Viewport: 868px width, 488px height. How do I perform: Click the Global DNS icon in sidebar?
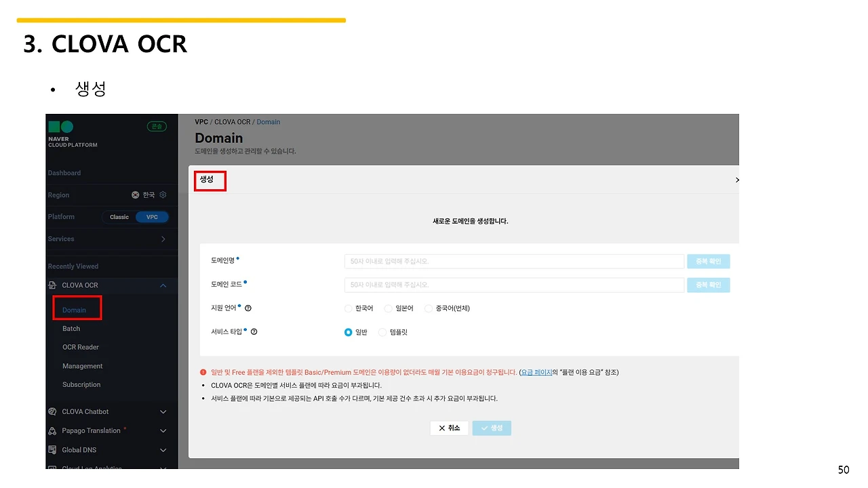[x=53, y=449]
